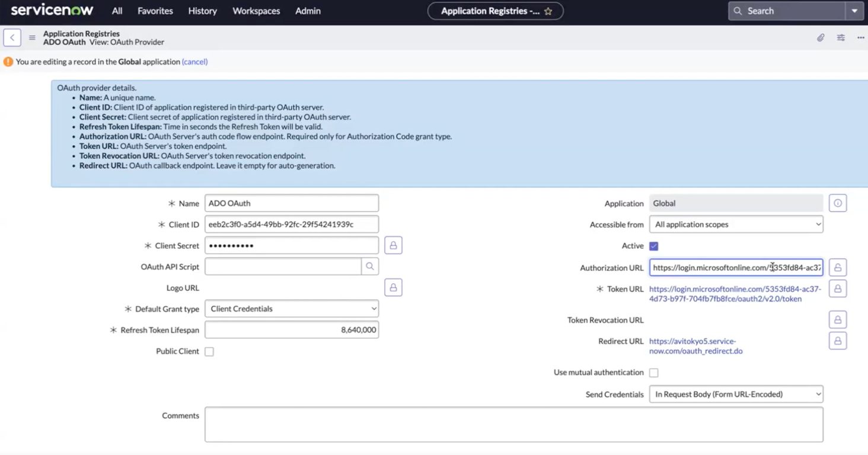
Task: Click into the Name field
Action: coord(292,203)
